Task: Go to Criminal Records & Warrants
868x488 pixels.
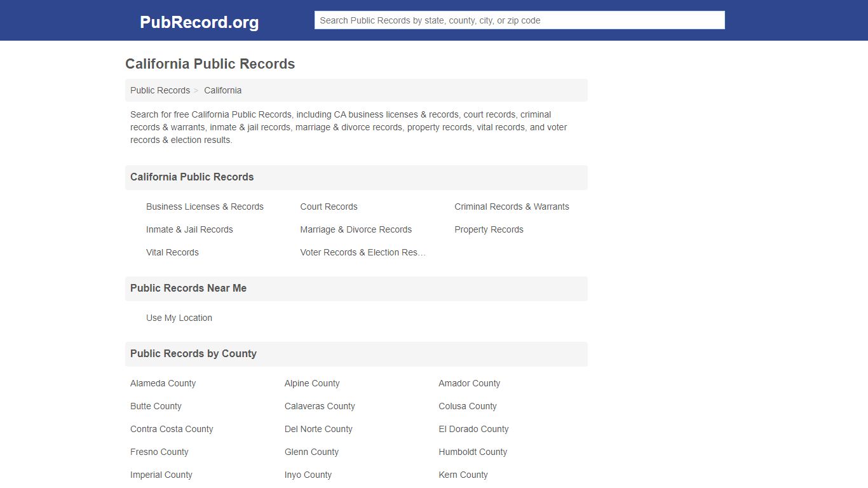Action: point(512,207)
